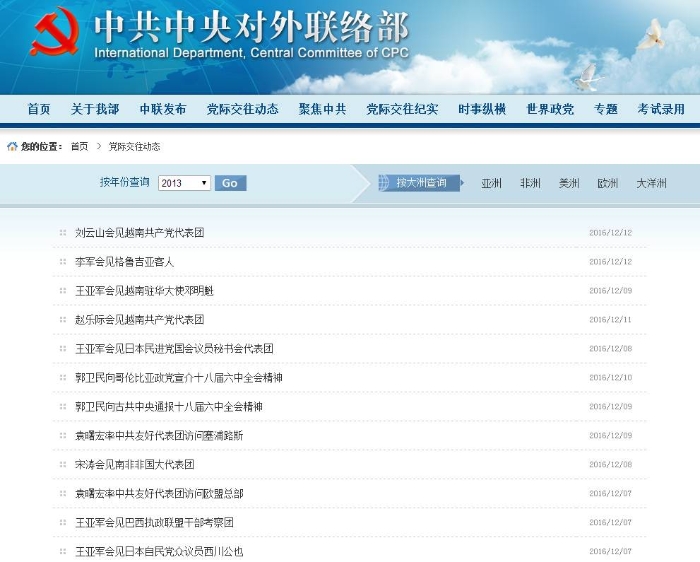Open article 李军会见格鲁吉亚客人
Screen dimensions: 700x562
[125, 262]
